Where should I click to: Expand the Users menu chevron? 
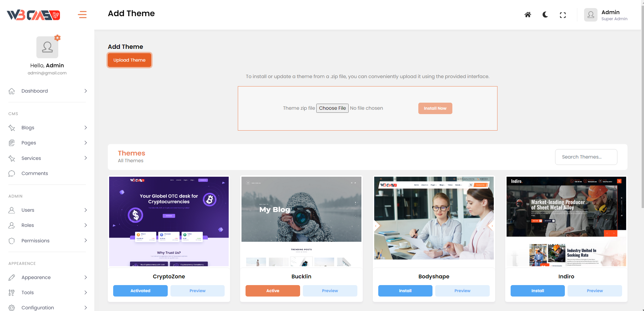click(86, 210)
